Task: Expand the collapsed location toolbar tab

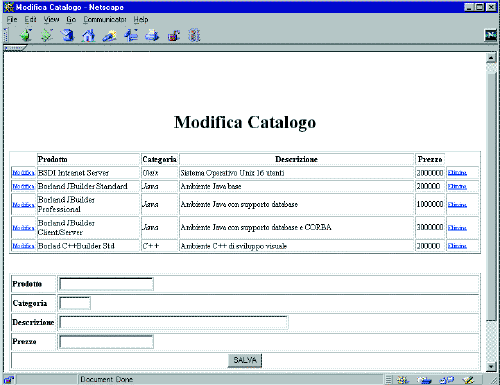Action: [x=14, y=48]
